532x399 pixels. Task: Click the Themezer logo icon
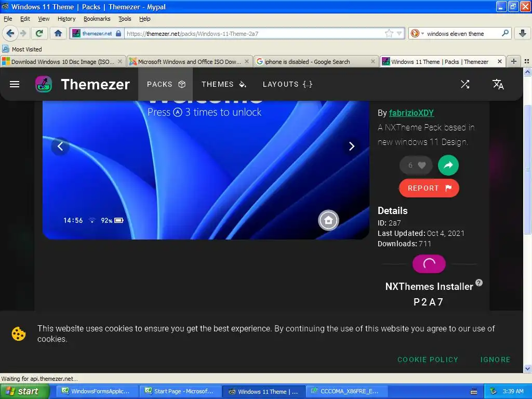(x=44, y=84)
